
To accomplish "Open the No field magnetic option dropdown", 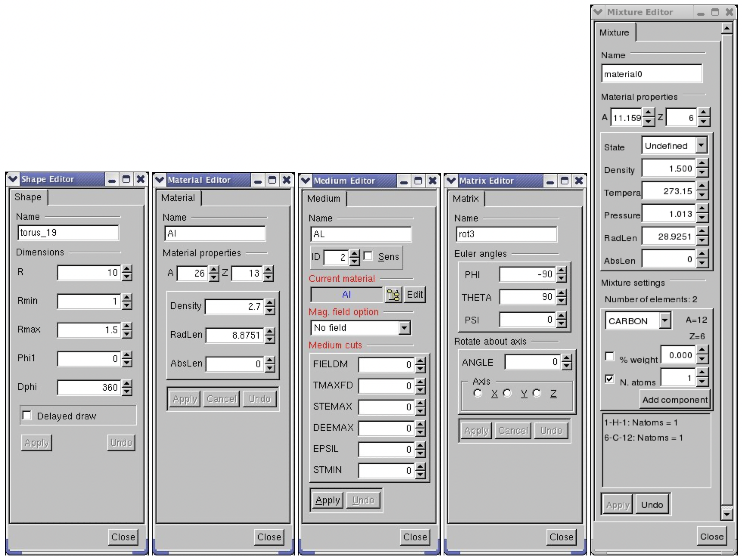I will [x=404, y=328].
